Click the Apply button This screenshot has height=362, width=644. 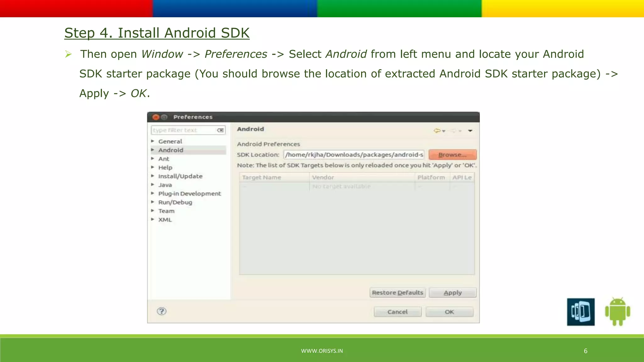452,293
